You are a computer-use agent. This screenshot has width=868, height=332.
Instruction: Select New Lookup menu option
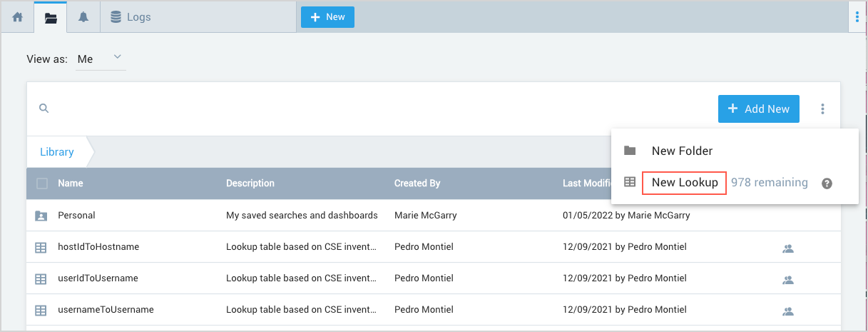click(684, 183)
